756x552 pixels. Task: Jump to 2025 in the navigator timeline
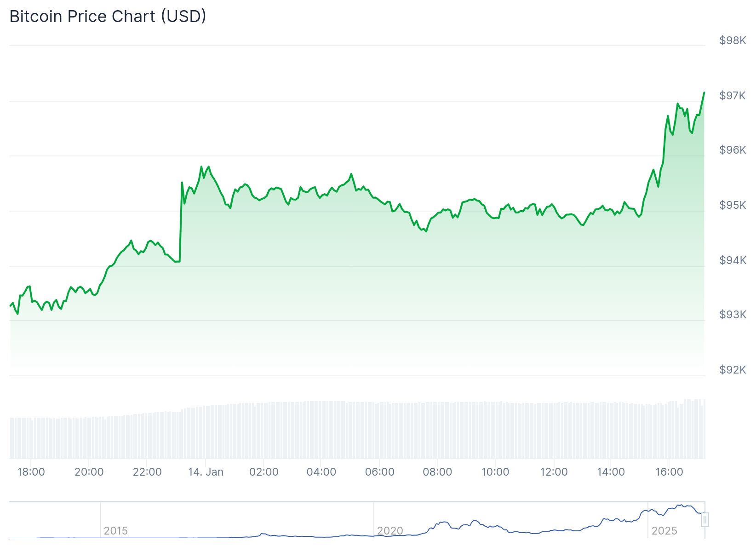664,531
